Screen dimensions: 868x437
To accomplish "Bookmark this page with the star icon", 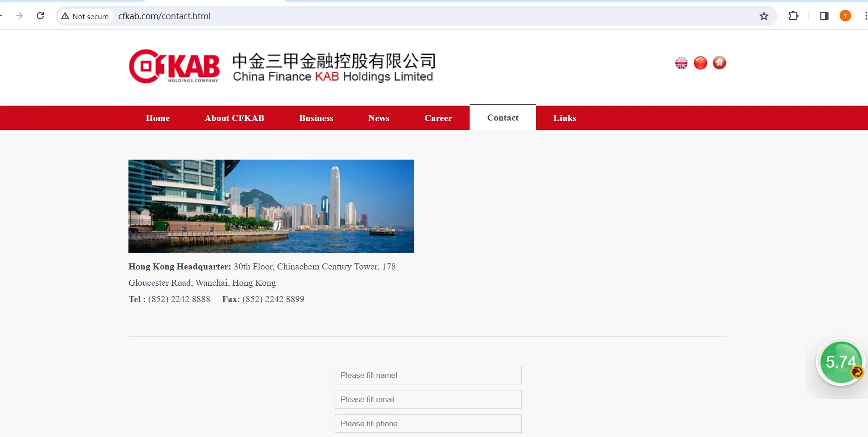I will pos(764,16).
